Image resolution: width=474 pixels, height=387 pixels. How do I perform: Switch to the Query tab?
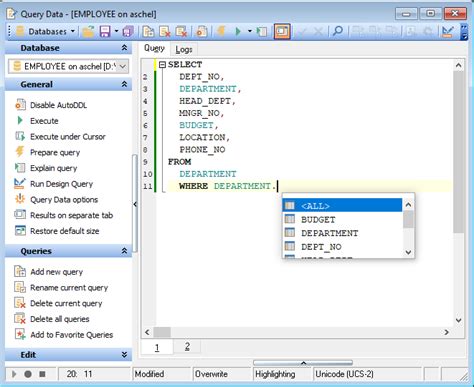[154, 49]
